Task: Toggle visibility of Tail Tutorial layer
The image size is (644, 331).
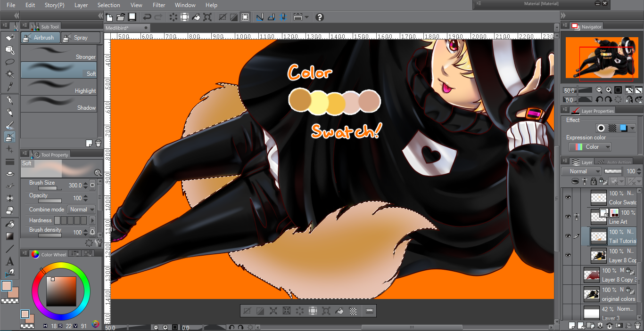Action: tap(568, 236)
